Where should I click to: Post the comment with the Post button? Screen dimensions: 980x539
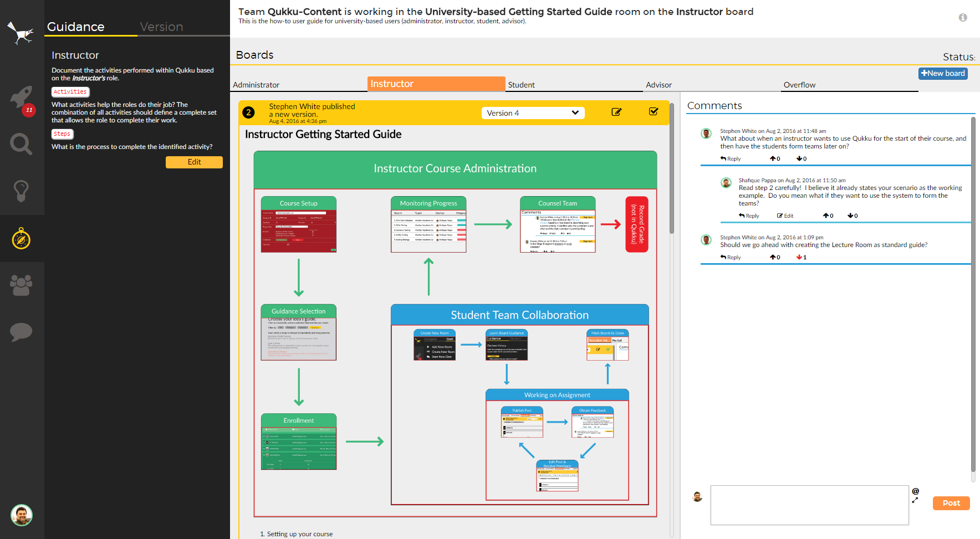pos(951,503)
